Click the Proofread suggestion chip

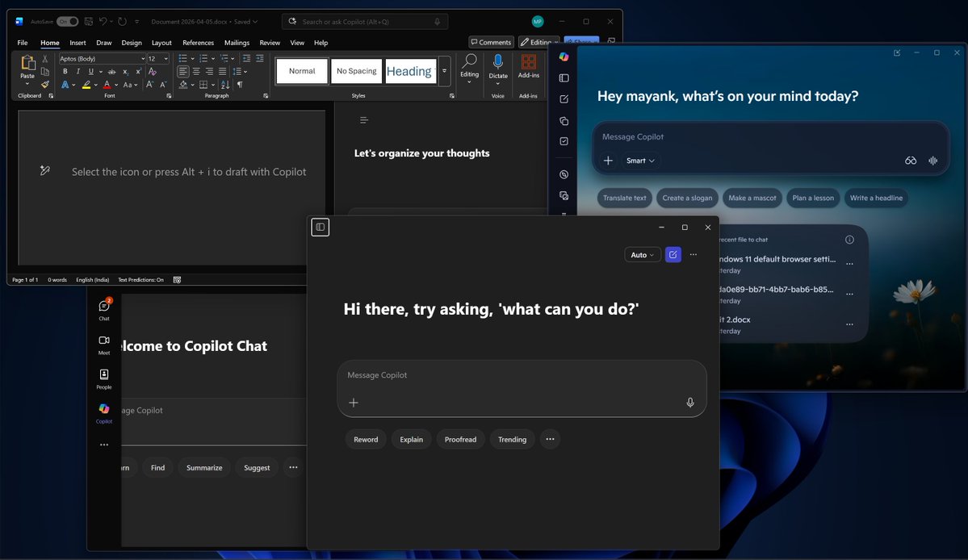[460, 439]
